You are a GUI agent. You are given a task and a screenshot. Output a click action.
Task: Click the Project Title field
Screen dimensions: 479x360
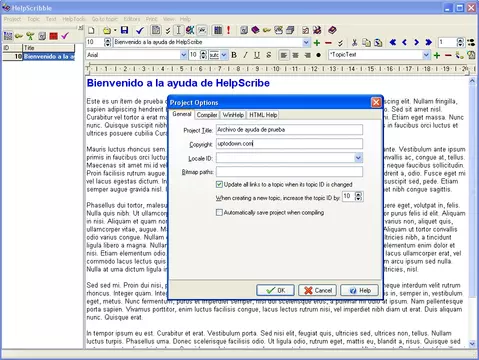coord(289,130)
